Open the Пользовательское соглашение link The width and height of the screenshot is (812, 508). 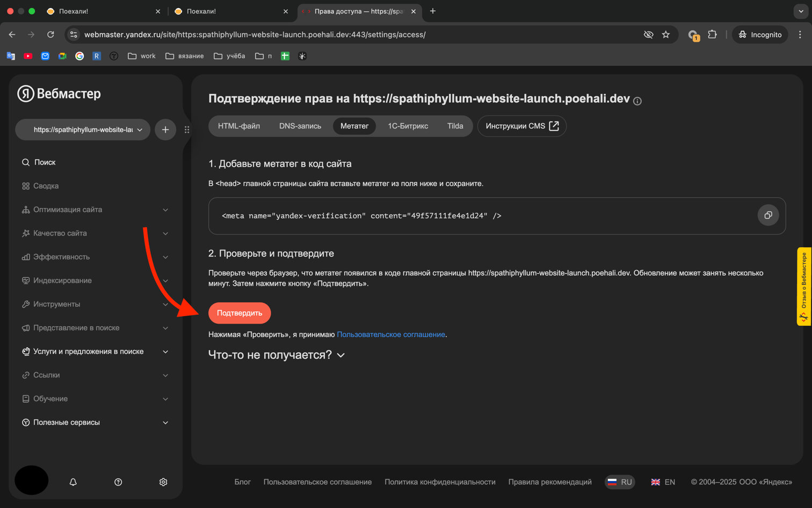click(x=391, y=334)
